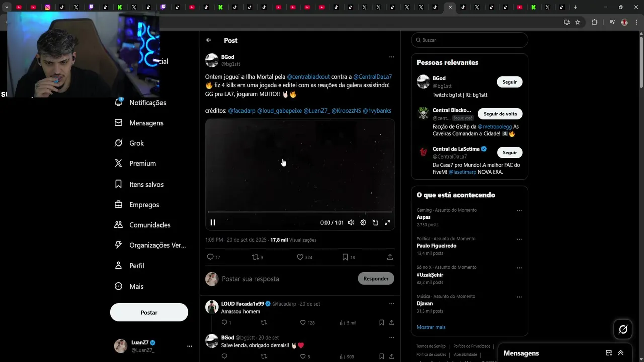Follow Central da LaSetima

[x=509, y=152]
